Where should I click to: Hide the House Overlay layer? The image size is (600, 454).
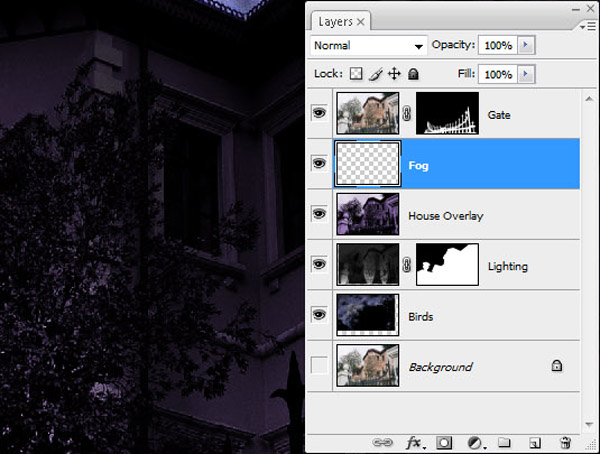pyautogui.click(x=319, y=214)
